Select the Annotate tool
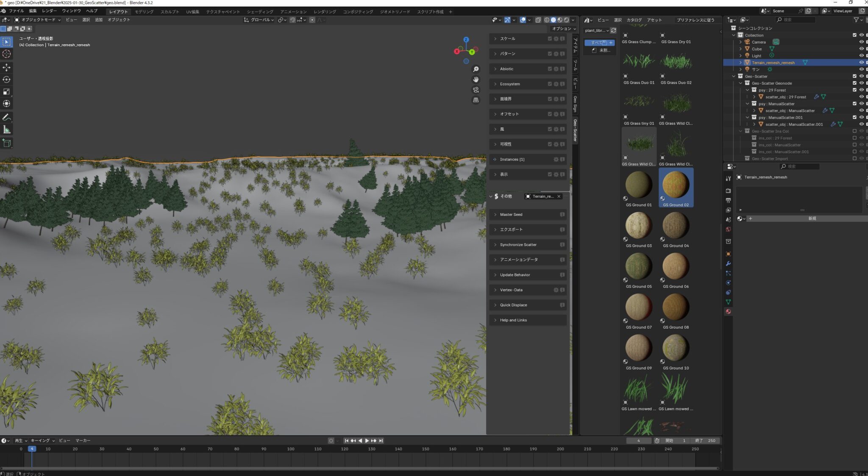The width and height of the screenshot is (868, 476). [7, 117]
